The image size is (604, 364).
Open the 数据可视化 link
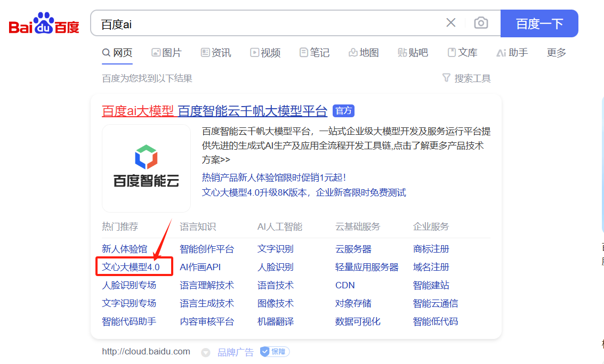tap(358, 321)
